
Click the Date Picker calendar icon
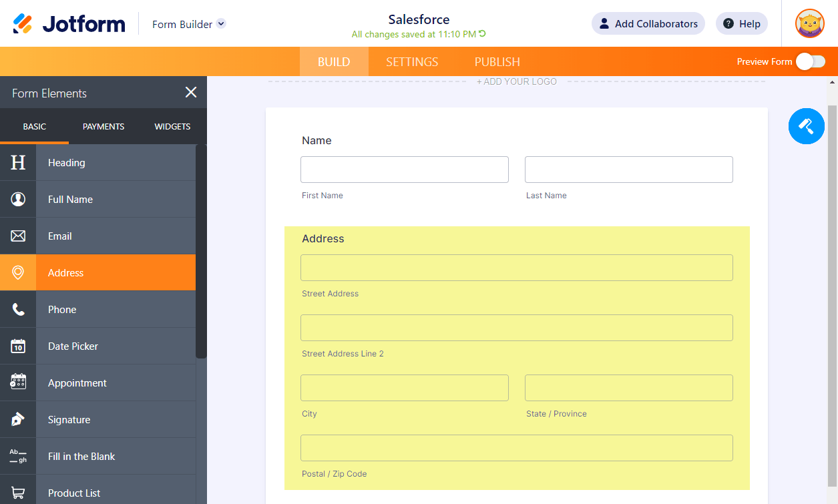[x=18, y=346]
